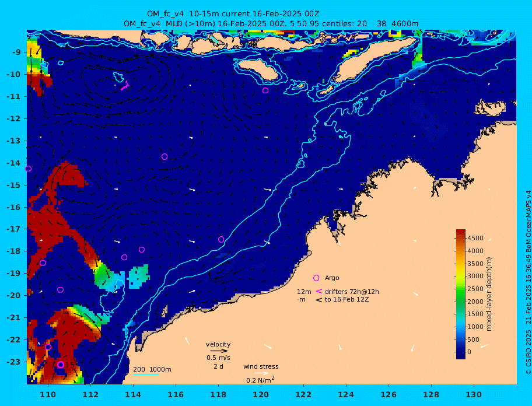Click the mixed-layer depth color bar
This screenshot has width=532, height=406.
pyautogui.click(x=461, y=294)
